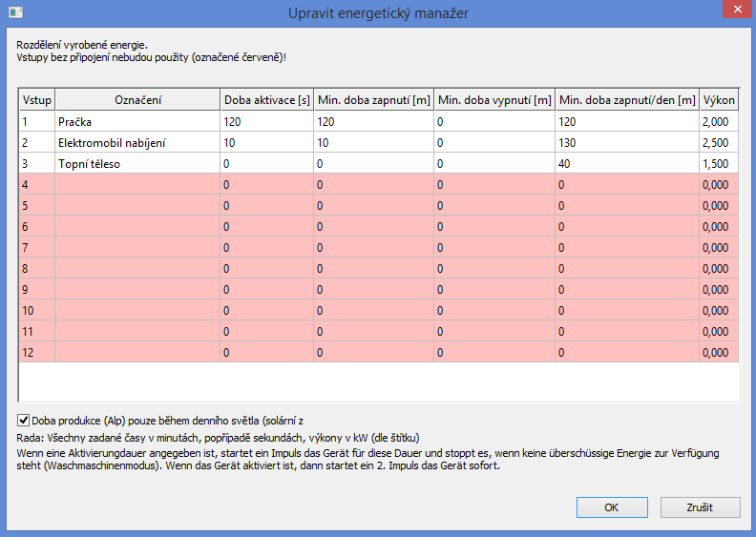Edit activation time of Elektromobil nabíjení
The image size is (756, 537).
tap(266, 143)
